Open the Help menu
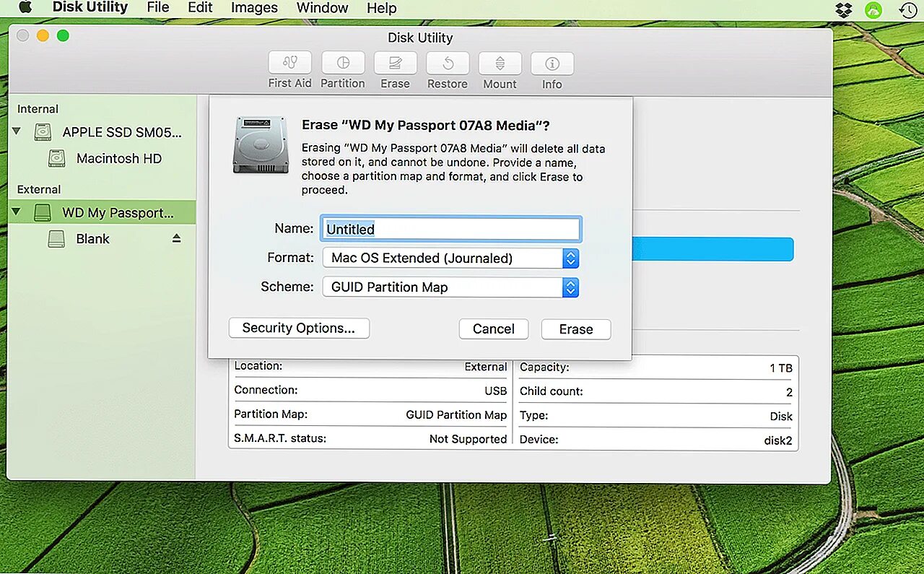 382,8
